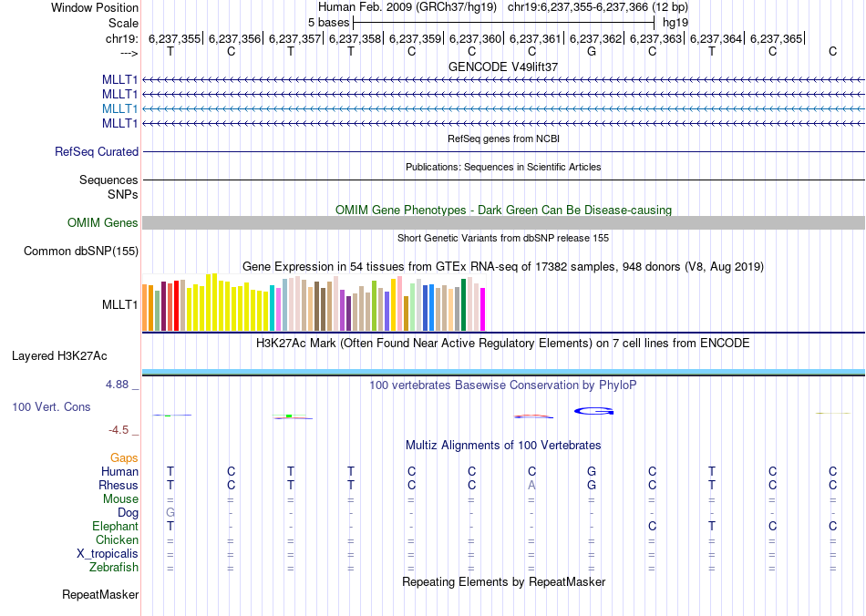Click the hg19 label beside scale bar
This screenshot has width=866, height=616.
(x=675, y=23)
